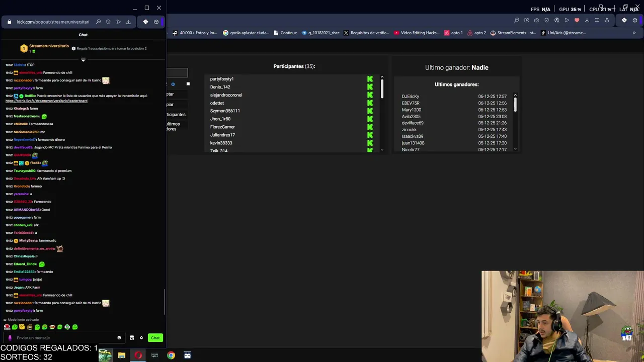Open the chat shop icon next to settings gear
Viewport: 644px width, 362px height.
coord(132,338)
